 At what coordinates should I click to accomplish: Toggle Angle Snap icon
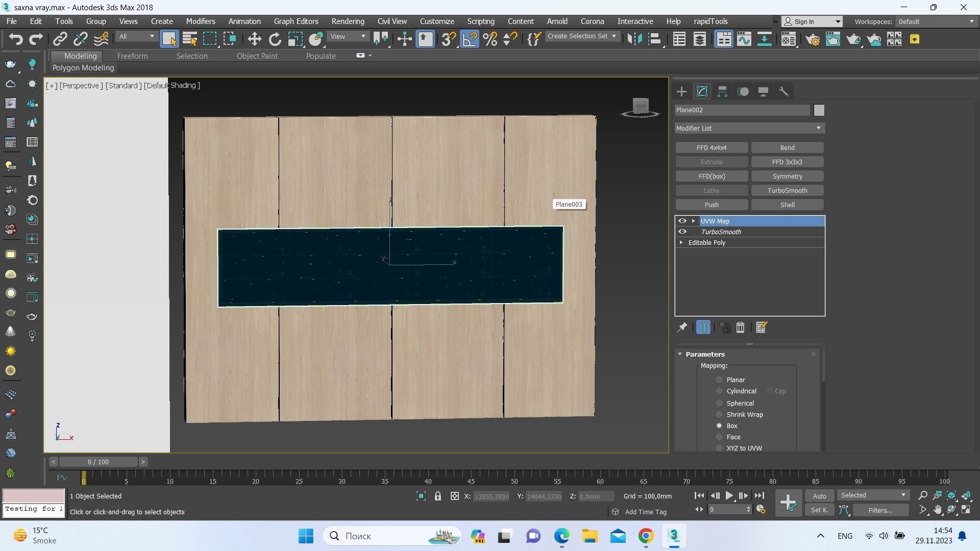[470, 39]
